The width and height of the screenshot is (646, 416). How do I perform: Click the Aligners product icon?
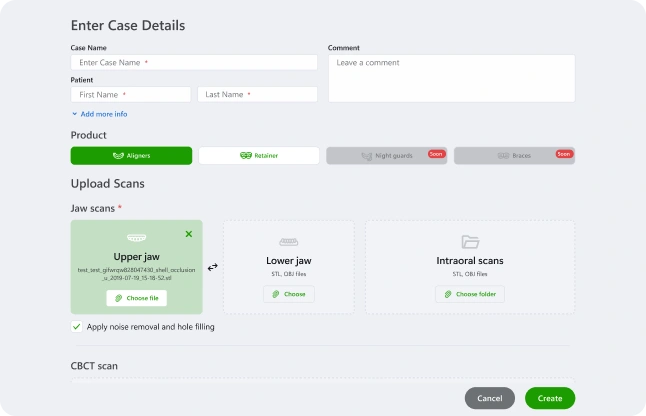point(118,156)
